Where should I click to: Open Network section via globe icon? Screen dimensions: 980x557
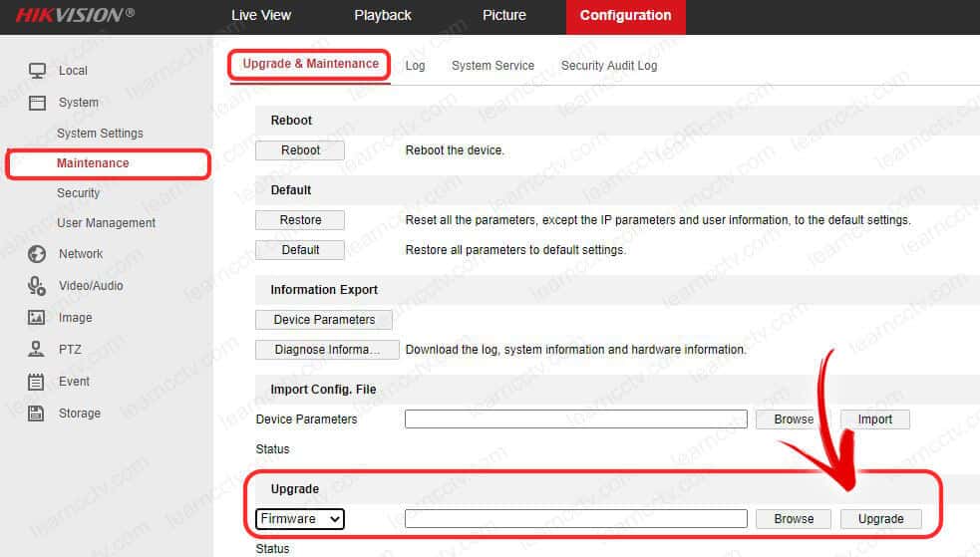(37, 254)
